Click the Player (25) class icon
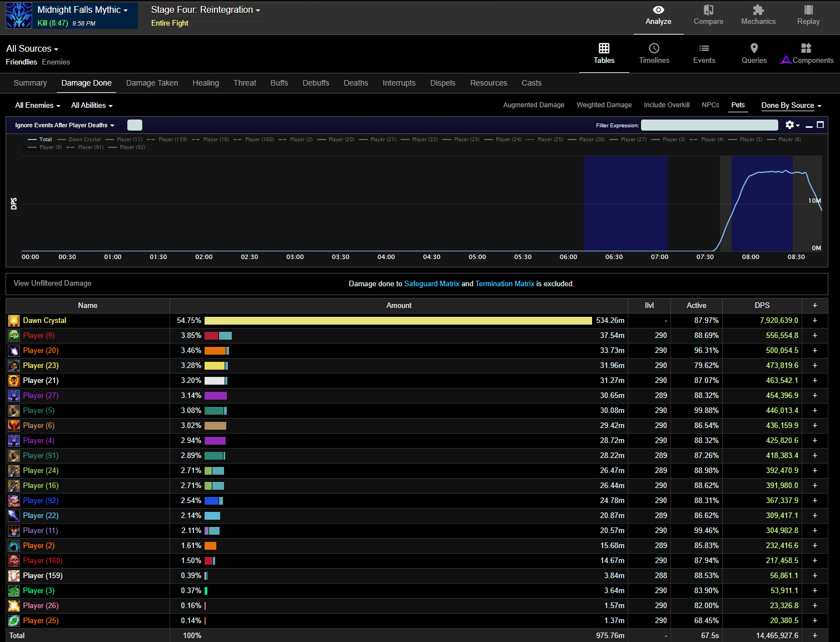This screenshot has height=642, width=840. 14,621
